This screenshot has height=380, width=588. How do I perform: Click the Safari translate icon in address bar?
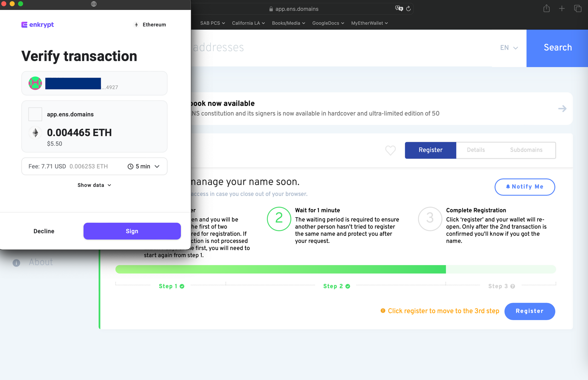[399, 9]
